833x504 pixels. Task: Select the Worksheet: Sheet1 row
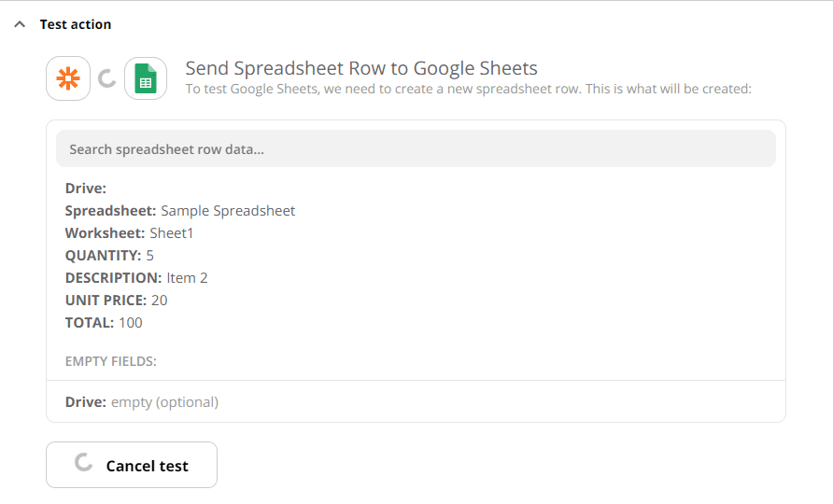tap(129, 233)
